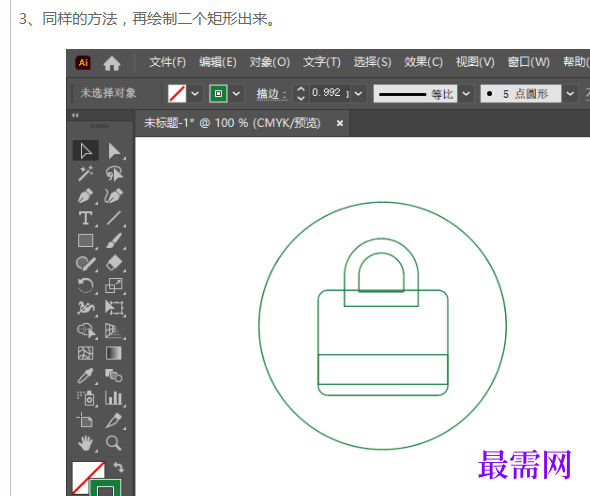The width and height of the screenshot is (590, 496).
Task: Click the Home icon
Action: coord(112,63)
